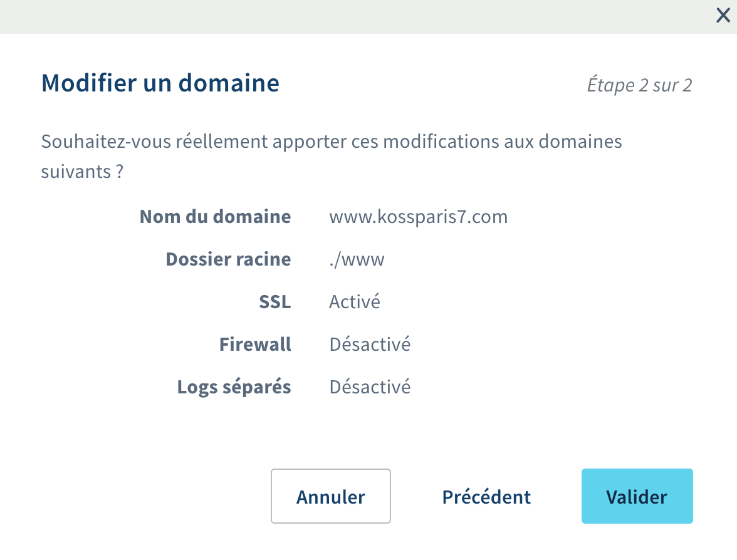Select the "Dossier racine" label

tap(228, 259)
